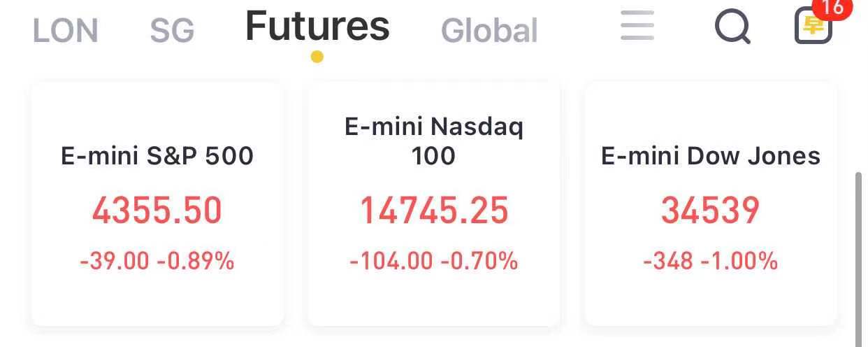Click the -348 -1.00% change text

click(711, 261)
